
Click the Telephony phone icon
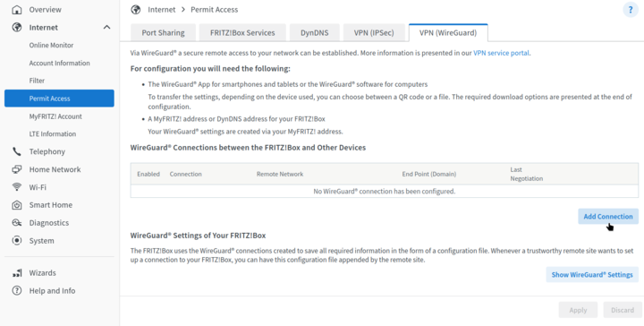(16, 151)
